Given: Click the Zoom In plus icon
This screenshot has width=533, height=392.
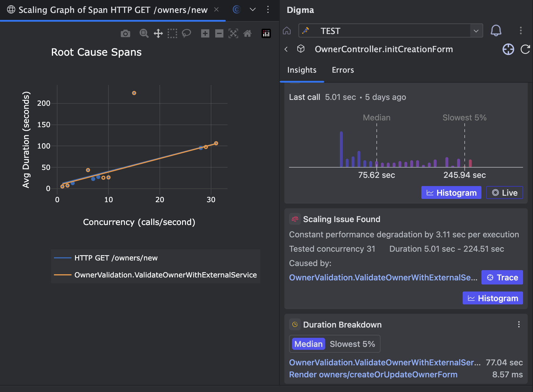Looking at the screenshot, I should click(205, 33).
